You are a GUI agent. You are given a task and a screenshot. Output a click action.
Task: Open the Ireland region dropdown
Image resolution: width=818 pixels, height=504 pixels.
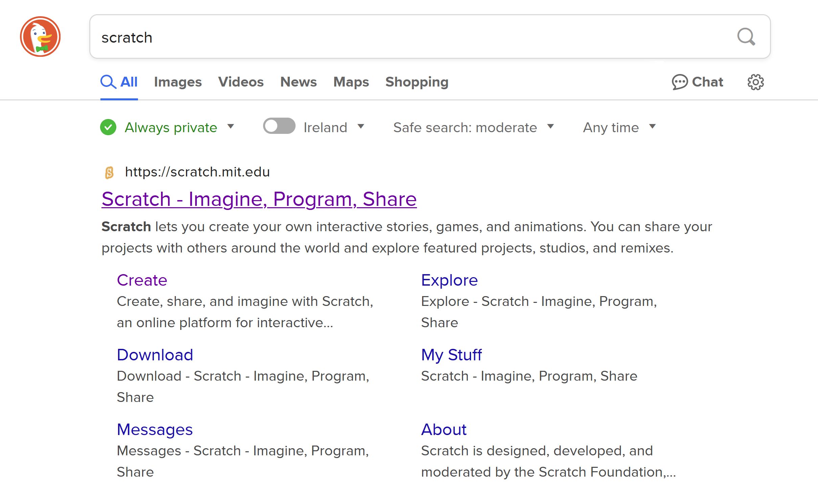click(x=361, y=126)
